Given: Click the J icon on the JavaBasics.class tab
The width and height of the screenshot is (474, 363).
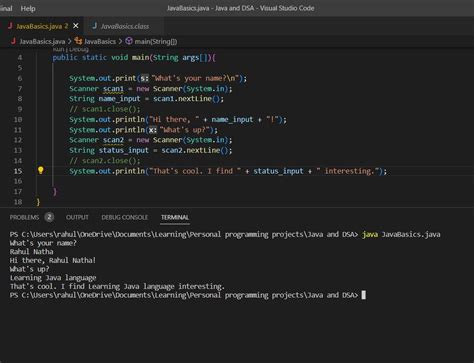Looking at the screenshot, I should click(x=95, y=26).
